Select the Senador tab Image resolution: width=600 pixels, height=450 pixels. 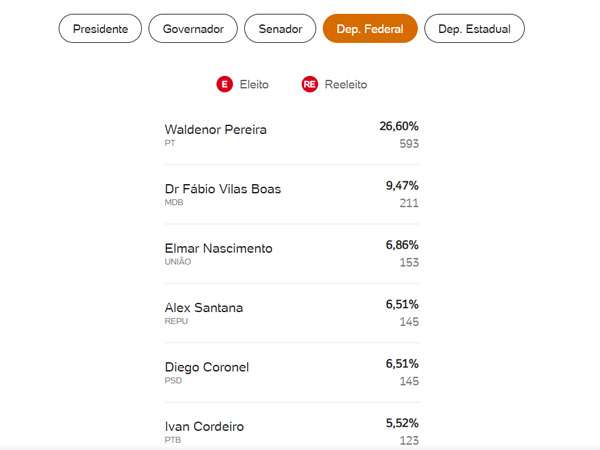tap(280, 29)
